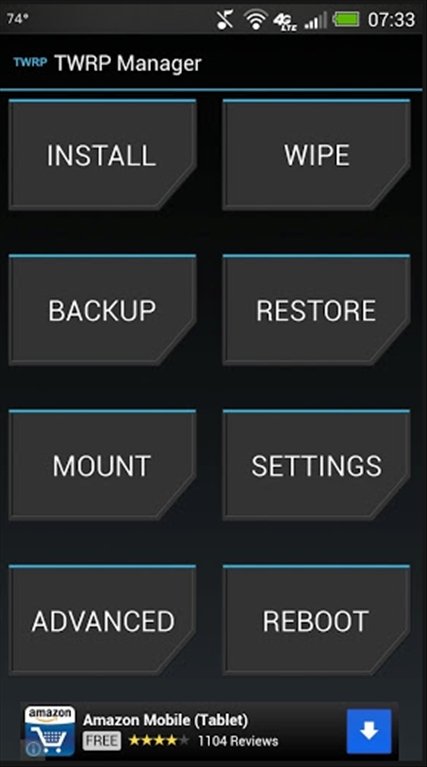Choose the RESTORE button

pyautogui.click(x=316, y=310)
